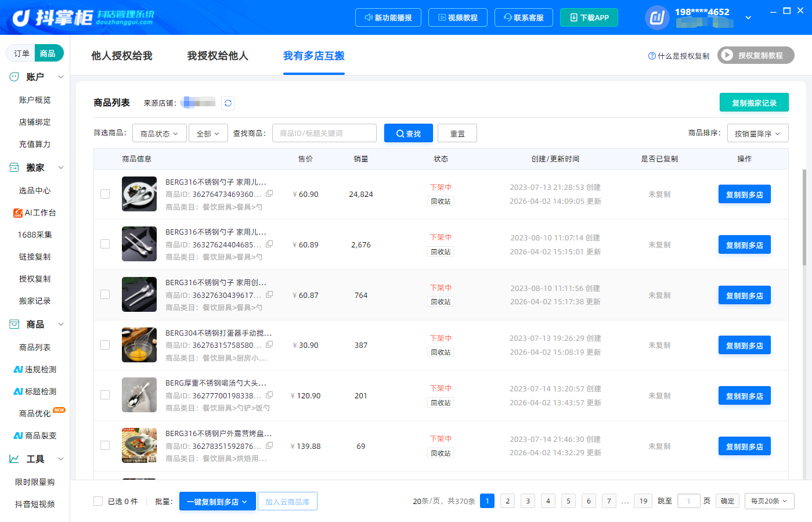The width and height of the screenshot is (812, 522).
Task: Open AI 违规检测 in sidebar
Action: (x=35, y=369)
